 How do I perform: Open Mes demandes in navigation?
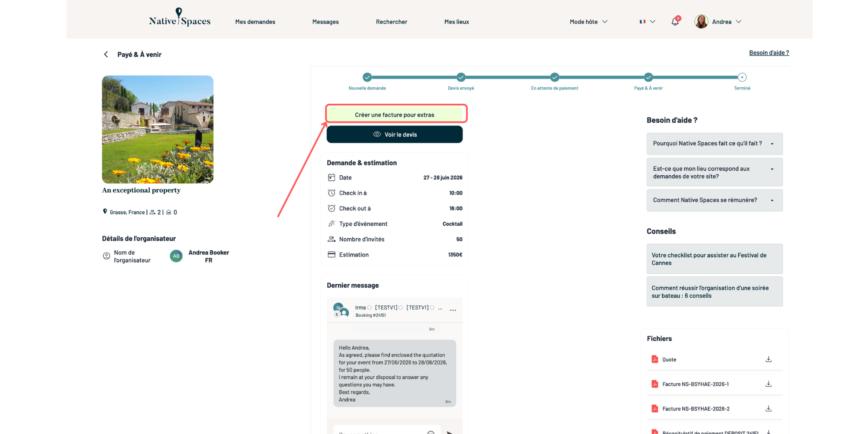(x=255, y=22)
